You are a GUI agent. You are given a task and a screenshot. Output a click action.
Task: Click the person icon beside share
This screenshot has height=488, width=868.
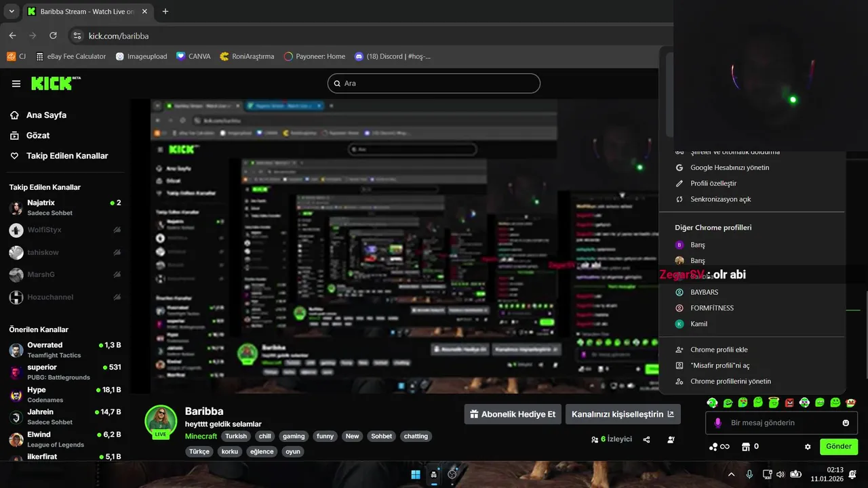(671, 439)
